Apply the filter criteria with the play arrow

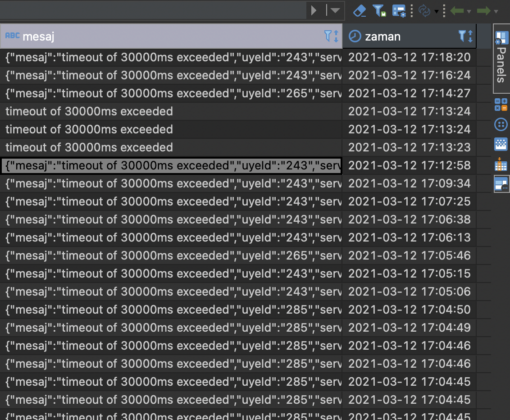click(x=314, y=11)
